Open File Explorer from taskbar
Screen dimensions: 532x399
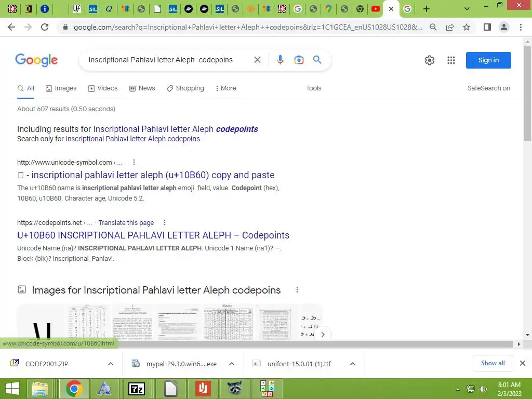coord(40,389)
